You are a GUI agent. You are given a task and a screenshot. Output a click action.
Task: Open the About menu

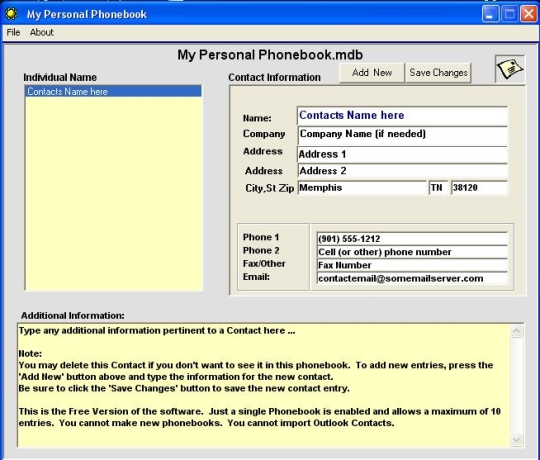pos(42,32)
